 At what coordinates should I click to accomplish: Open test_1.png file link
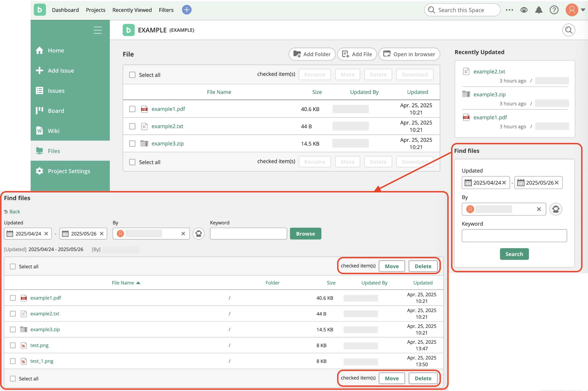click(x=42, y=361)
